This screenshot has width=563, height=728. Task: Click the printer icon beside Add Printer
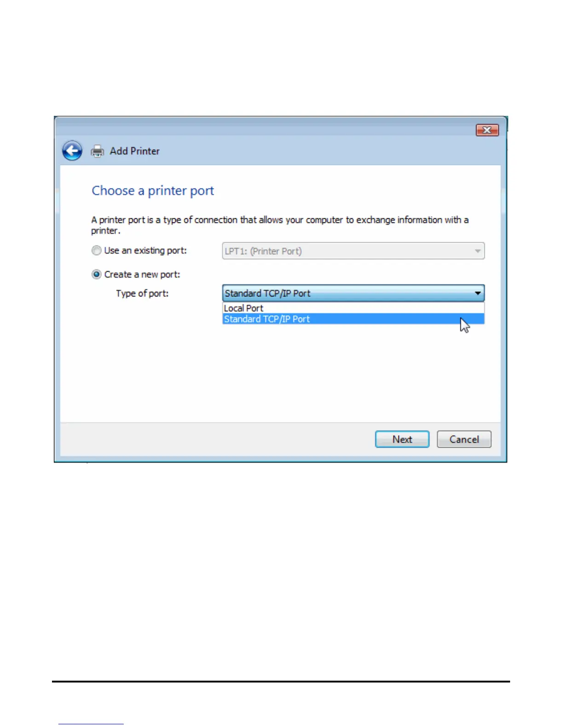(98, 151)
